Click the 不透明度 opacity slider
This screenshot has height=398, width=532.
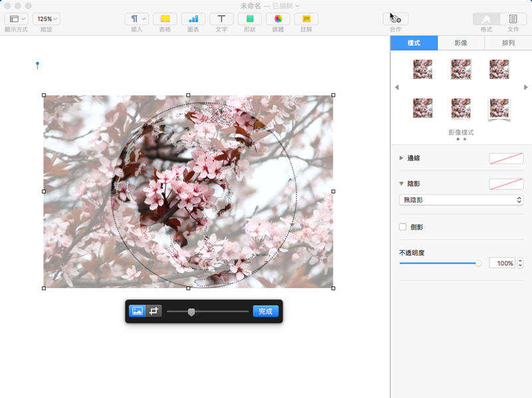pyautogui.click(x=439, y=264)
